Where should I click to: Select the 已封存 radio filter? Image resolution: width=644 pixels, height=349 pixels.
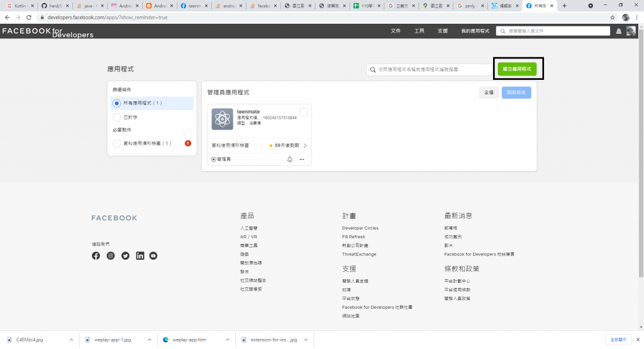[x=116, y=118]
